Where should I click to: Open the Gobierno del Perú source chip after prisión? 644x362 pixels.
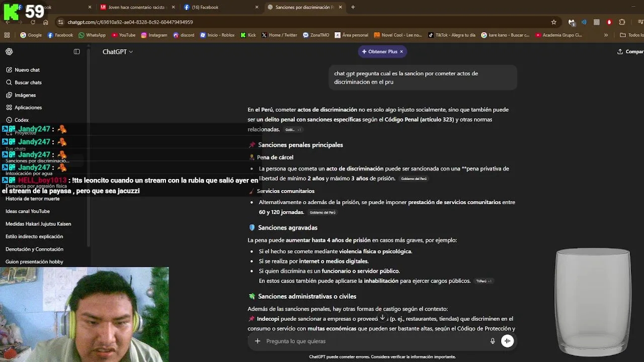[414, 179]
